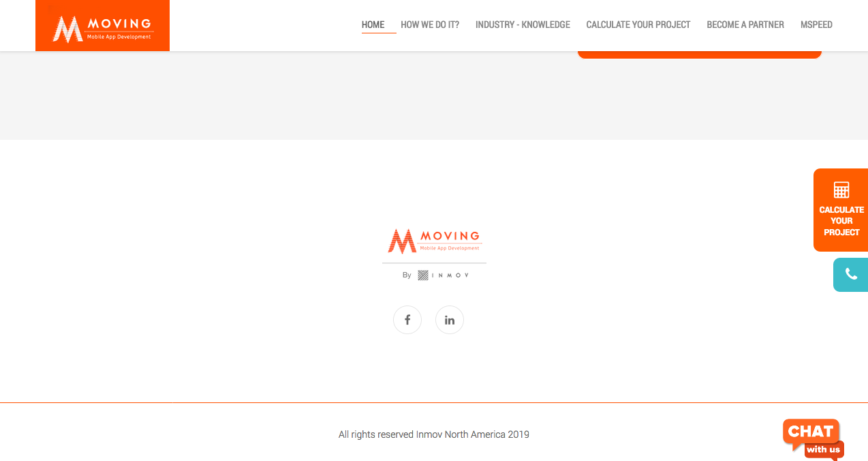This screenshot has height=461, width=868.
Task: Open the 'How We Do It?' page
Action: coord(430,25)
